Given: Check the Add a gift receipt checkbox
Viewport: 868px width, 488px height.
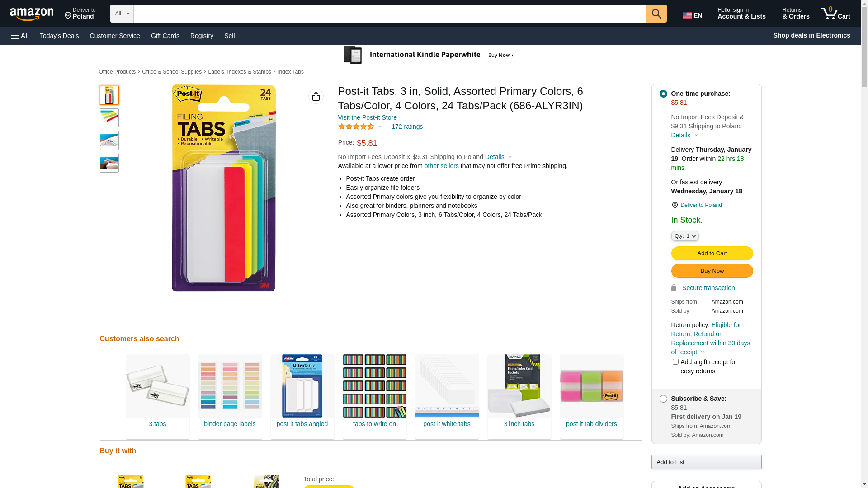Looking at the screenshot, I should tap(675, 362).
